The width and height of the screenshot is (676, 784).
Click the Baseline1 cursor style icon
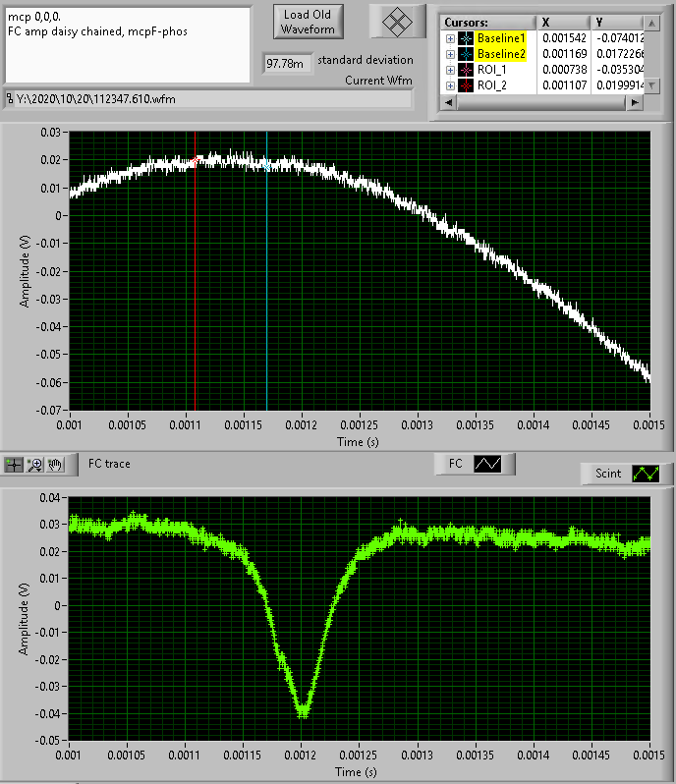[466, 37]
